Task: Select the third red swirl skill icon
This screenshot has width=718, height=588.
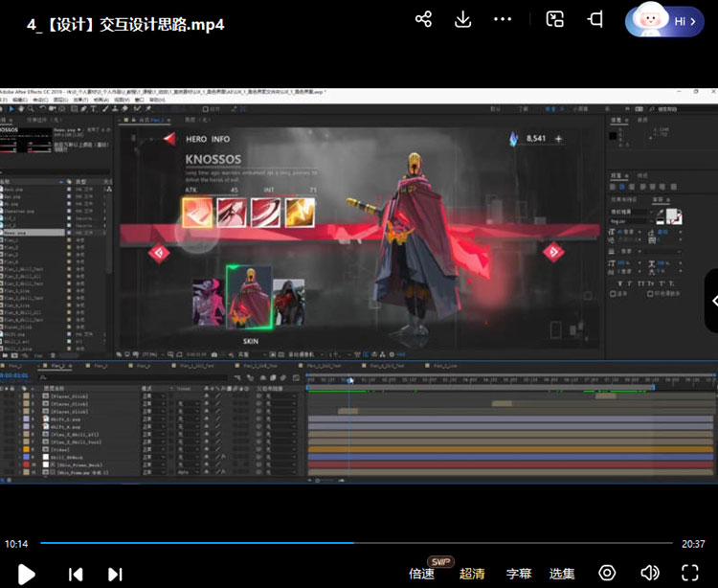Action: click(265, 212)
